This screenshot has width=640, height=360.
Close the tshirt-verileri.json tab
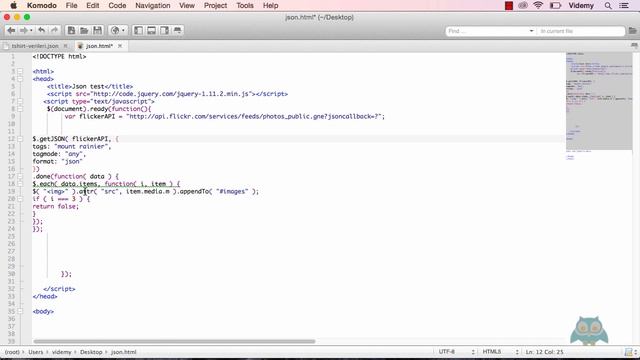pos(65,46)
